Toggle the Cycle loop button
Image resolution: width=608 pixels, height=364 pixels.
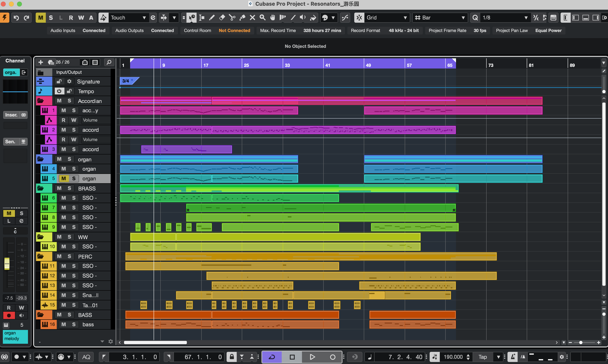point(272,357)
